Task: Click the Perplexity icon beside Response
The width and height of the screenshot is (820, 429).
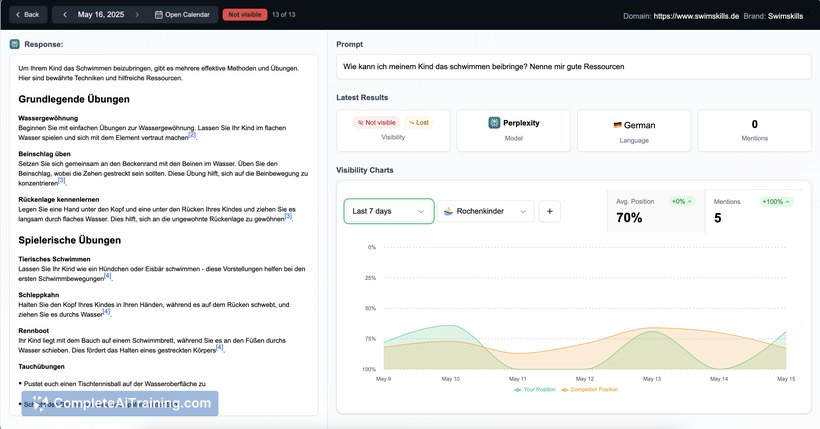Action: 15,44
